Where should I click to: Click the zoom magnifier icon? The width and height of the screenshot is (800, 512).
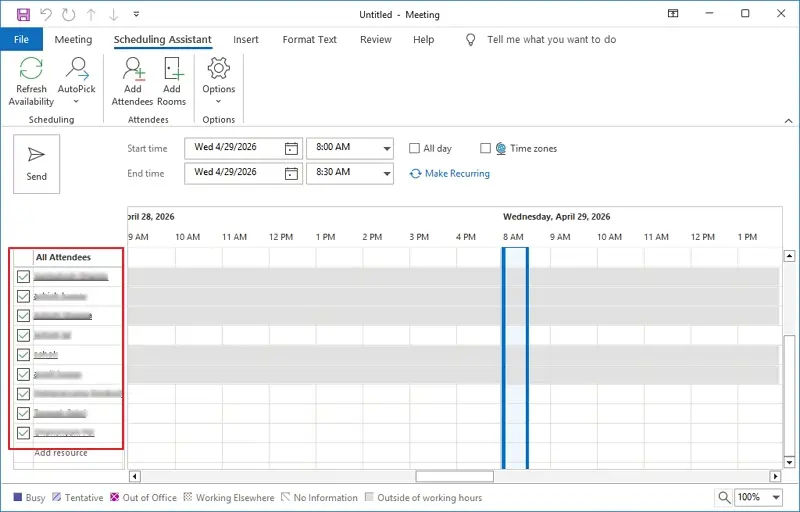click(x=723, y=497)
